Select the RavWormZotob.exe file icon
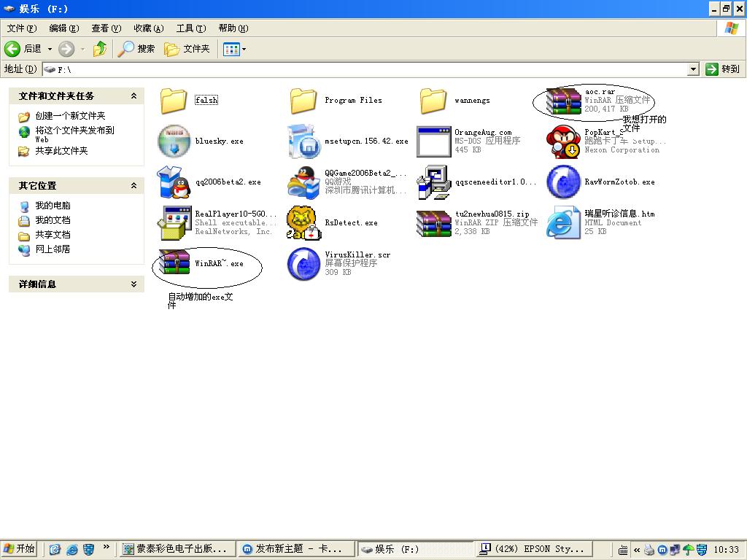Screen dimensions: 747x560 pos(564,182)
